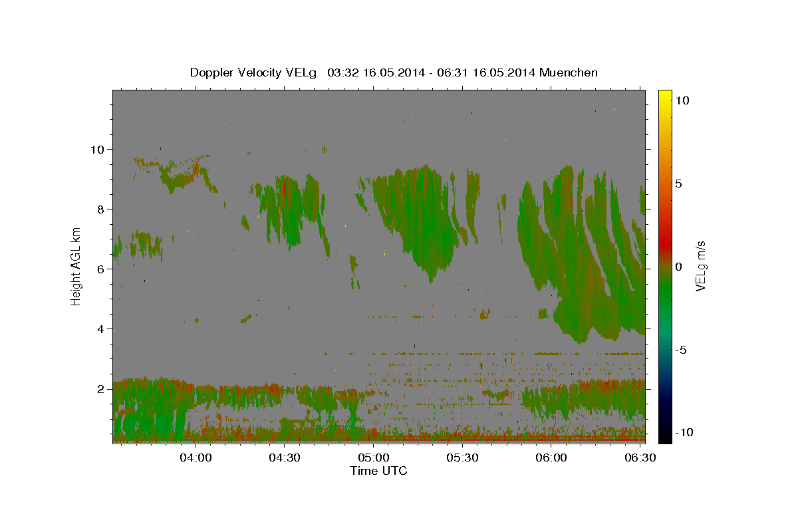Image resolution: width=798 pixels, height=532 pixels.
Task: Click the '05:30' time axis label
Action: tap(463, 458)
